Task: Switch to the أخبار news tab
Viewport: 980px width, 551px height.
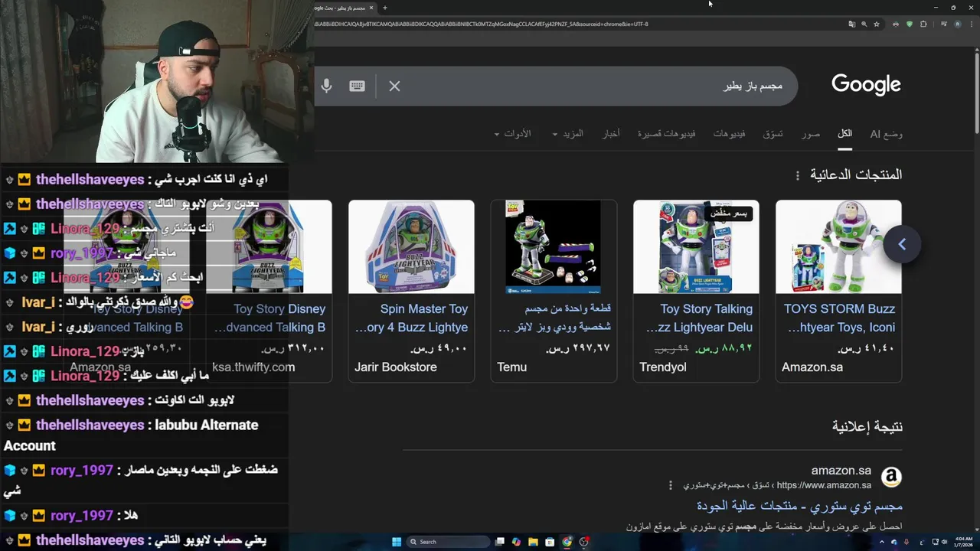Action: (x=611, y=134)
